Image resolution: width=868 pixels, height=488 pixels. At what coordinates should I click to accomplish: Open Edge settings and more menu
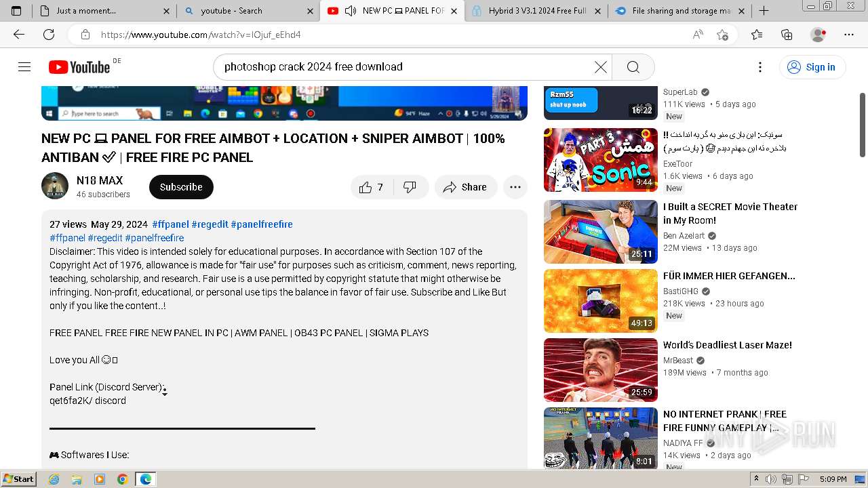[x=849, y=35]
